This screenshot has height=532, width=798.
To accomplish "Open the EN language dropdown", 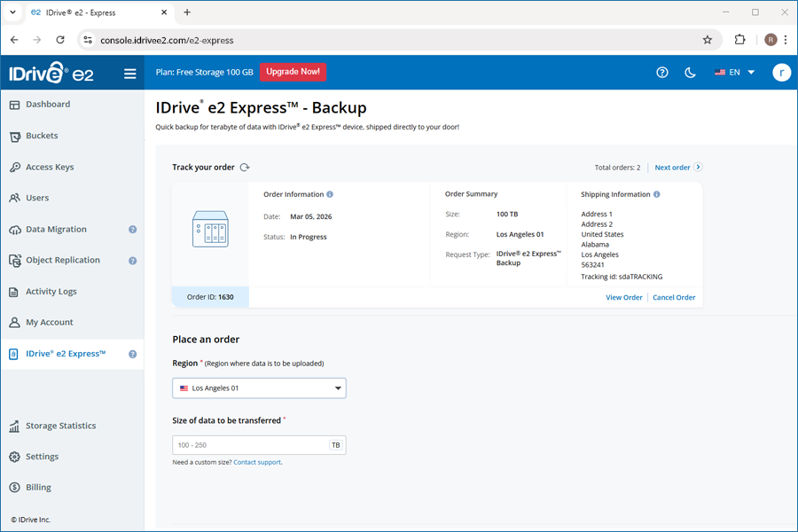I will [x=734, y=73].
